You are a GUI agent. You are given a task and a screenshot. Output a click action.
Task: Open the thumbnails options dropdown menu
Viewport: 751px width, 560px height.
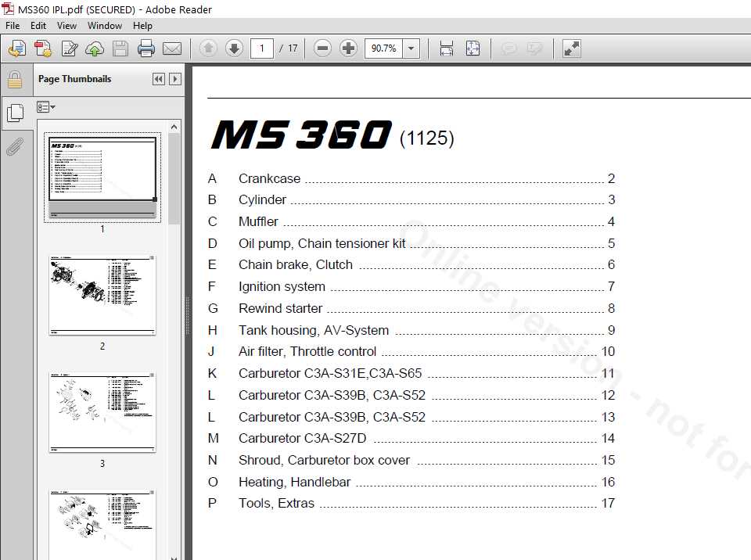pos(46,107)
